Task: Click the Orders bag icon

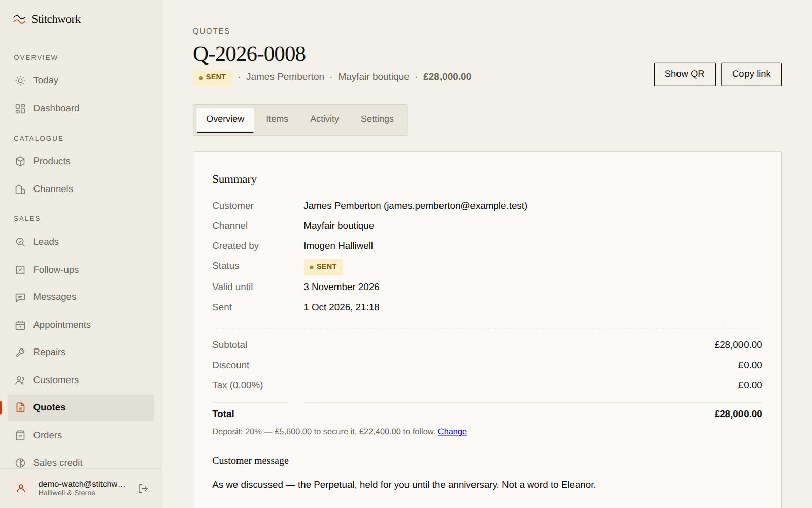Action: click(x=20, y=436)
